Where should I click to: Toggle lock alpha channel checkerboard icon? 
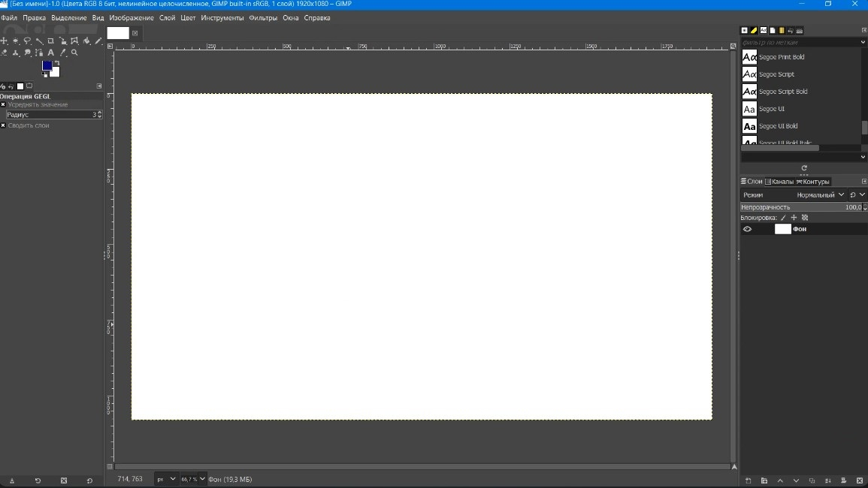(805, 218)
